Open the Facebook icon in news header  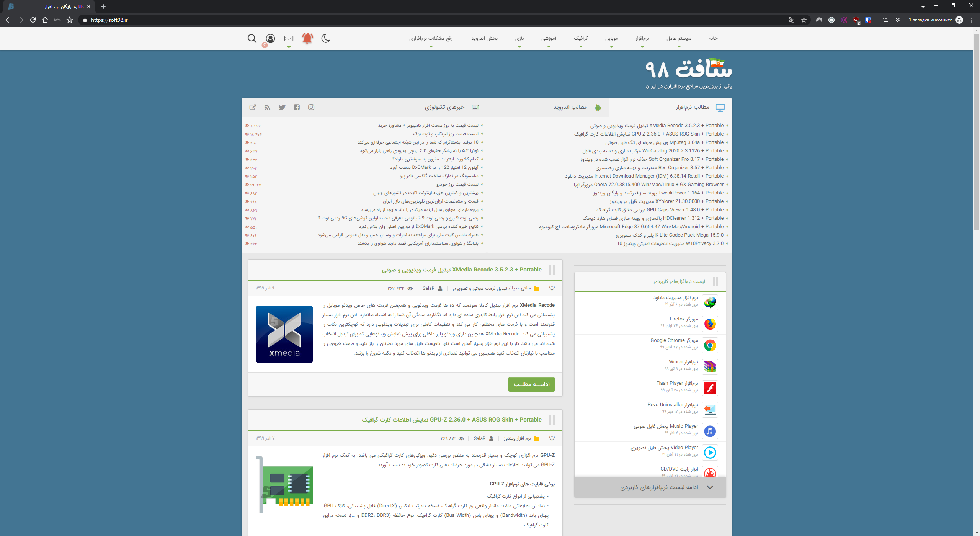tap(297, 107)
